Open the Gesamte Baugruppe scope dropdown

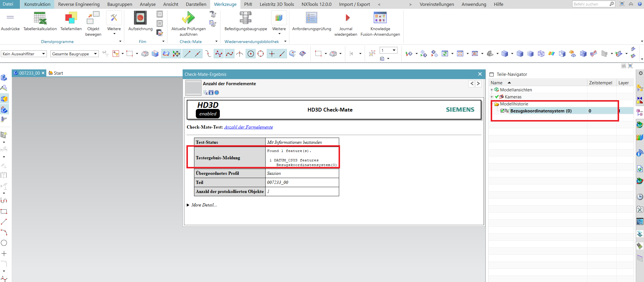click(x=74, y=54)
